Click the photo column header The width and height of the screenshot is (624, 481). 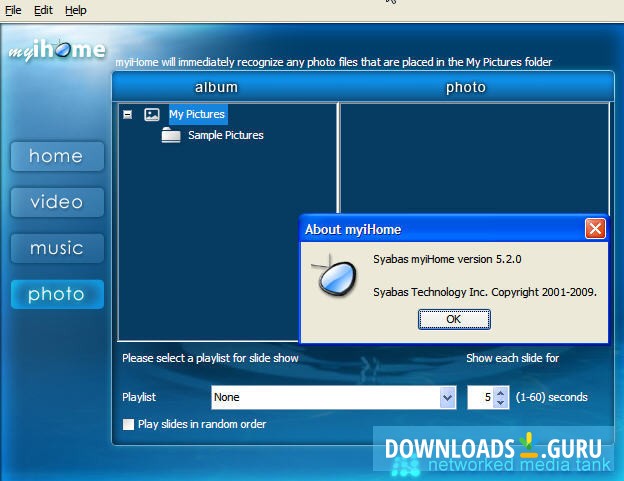click(466, 87)
